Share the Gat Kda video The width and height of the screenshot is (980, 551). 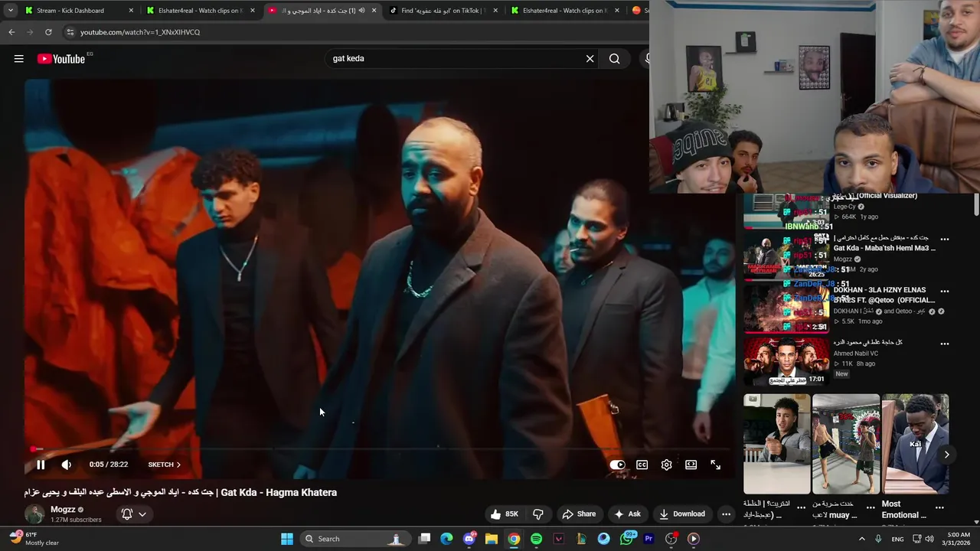[579, 514]
